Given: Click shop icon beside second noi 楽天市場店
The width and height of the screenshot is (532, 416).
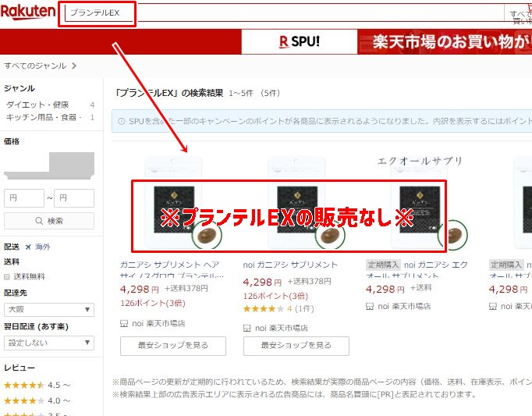Looking at the screenshot, I should (x=247, y=328).
